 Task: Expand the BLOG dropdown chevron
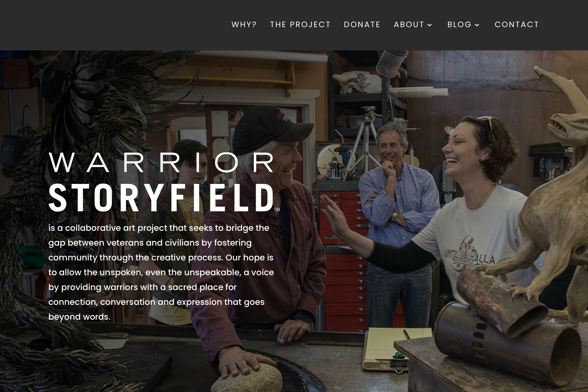coord(477,25)
